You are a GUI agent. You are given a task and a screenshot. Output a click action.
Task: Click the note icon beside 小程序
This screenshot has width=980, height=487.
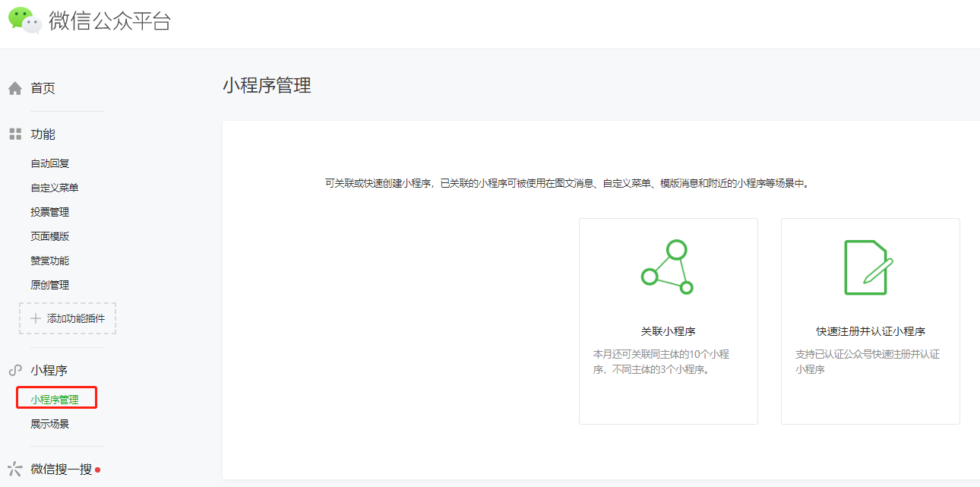14,370
